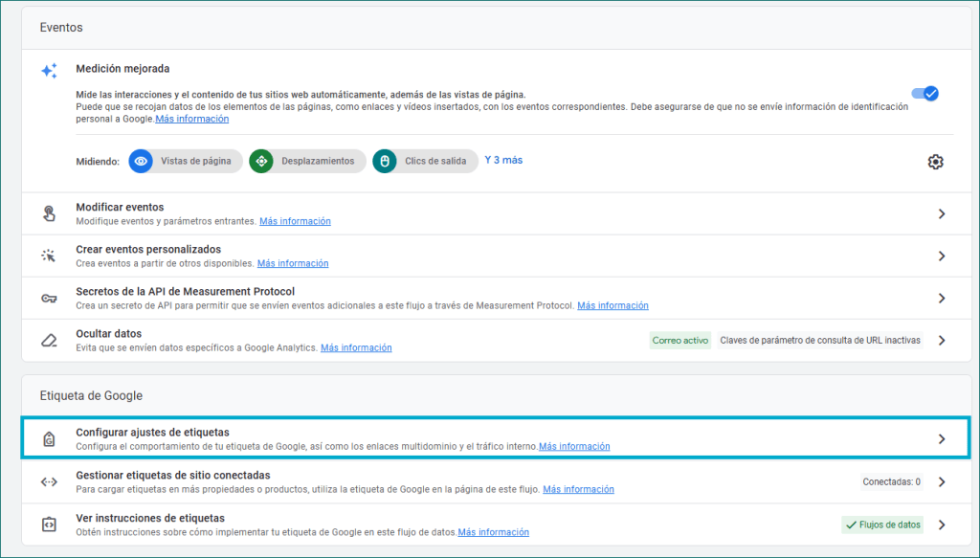Click the Crear eventos personalizados cursor icon
This screenshot has width=980, height=558.
[x=49, y=256]
